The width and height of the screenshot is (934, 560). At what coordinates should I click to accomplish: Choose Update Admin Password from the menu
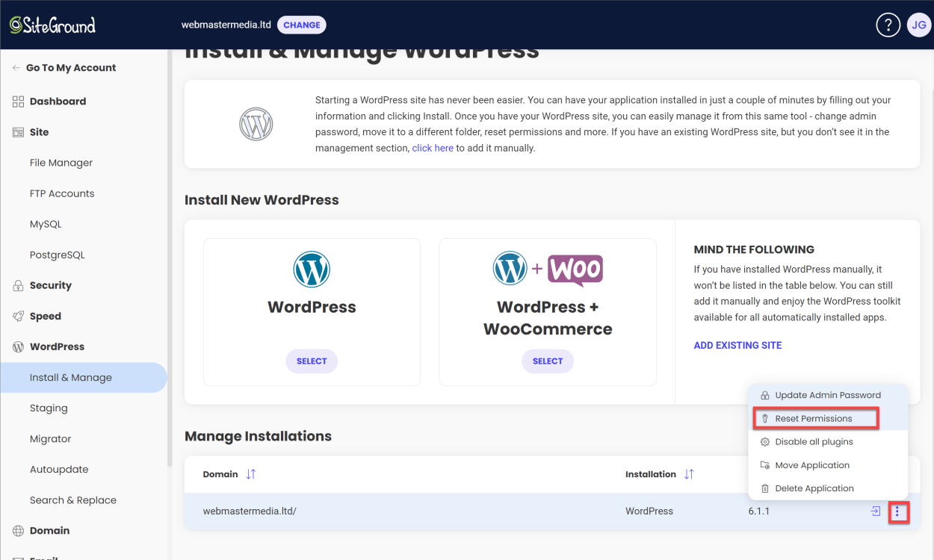pos(828,396)
